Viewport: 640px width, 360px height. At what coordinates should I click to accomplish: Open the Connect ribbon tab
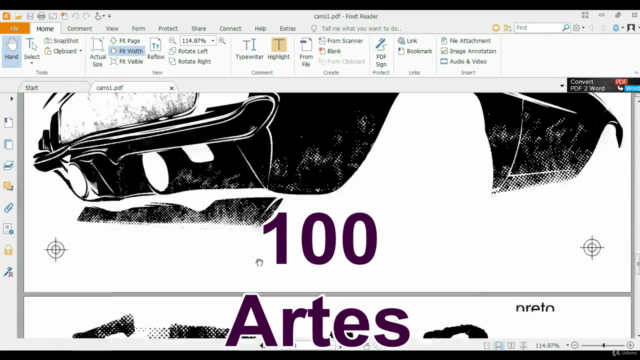click(x=230, y=29)
